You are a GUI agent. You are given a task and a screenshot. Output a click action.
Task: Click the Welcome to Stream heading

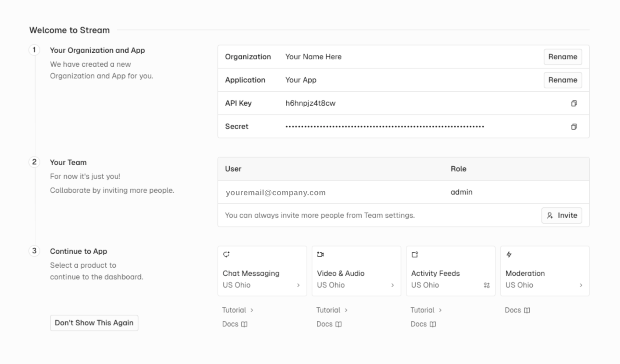(69, 30)
